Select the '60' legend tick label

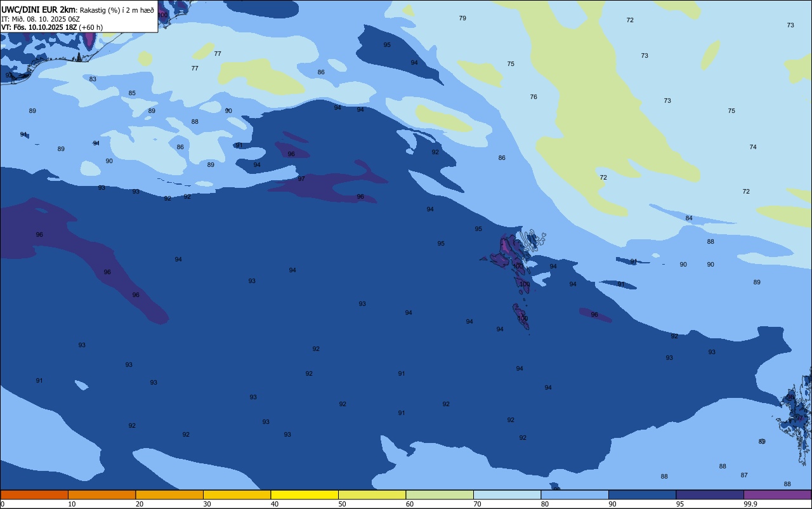[x=410, y=504]
